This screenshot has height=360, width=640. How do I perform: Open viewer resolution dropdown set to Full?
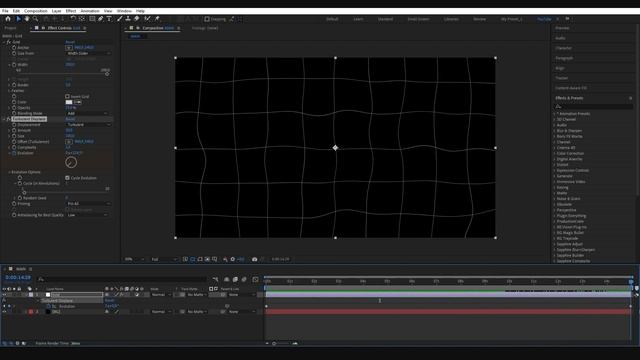point(164,259)
